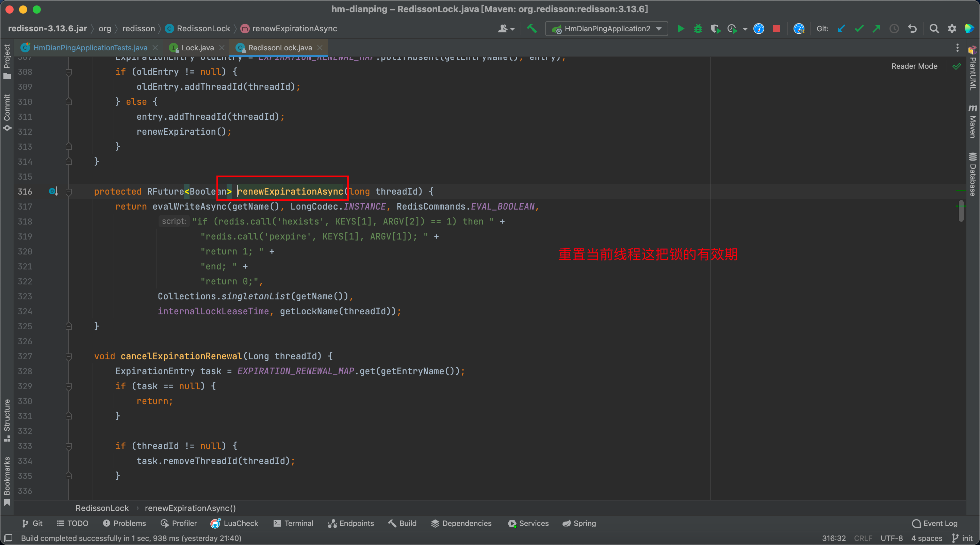
Task: Open the Endpoints tool window
Action: (351, 523)
